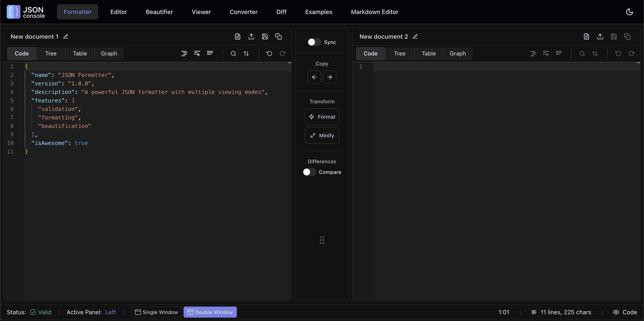Import a JSON file into New document 1
The height and width of the screenshot is (321, 644).
click(x=251, y=36)
